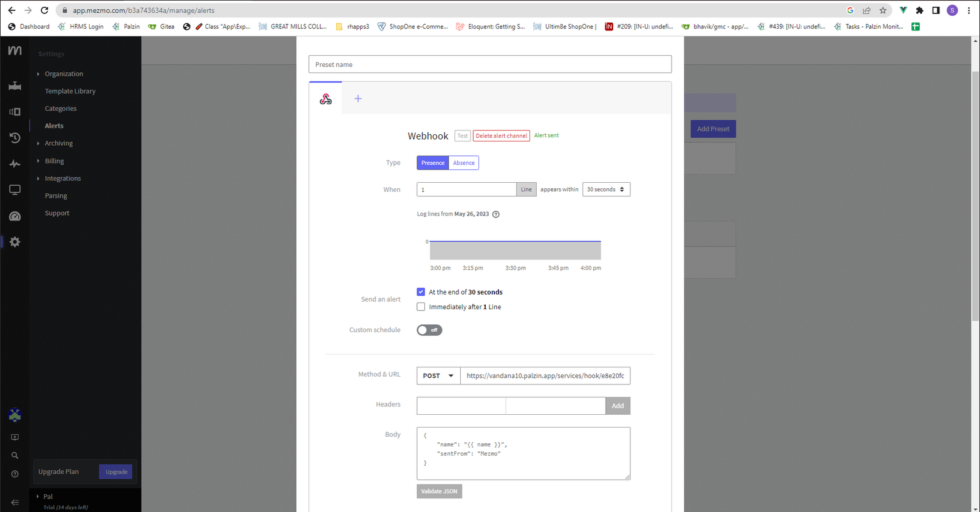
Task: Open Parsing settings page
Action: point(56,196)
